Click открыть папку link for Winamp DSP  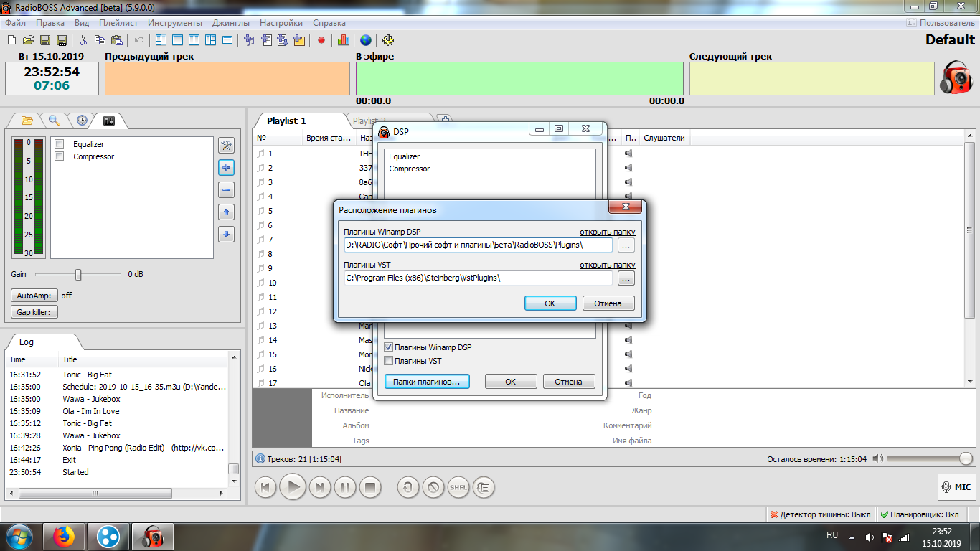coord(608,232)
